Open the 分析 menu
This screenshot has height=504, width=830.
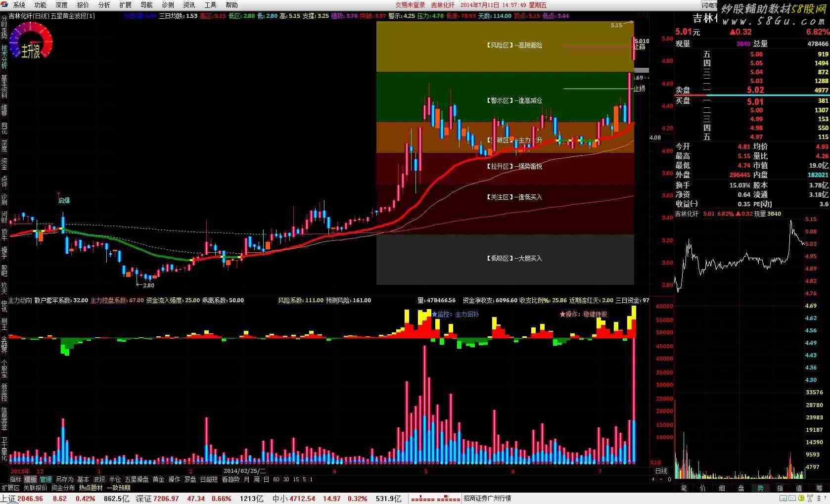(104, 5)
